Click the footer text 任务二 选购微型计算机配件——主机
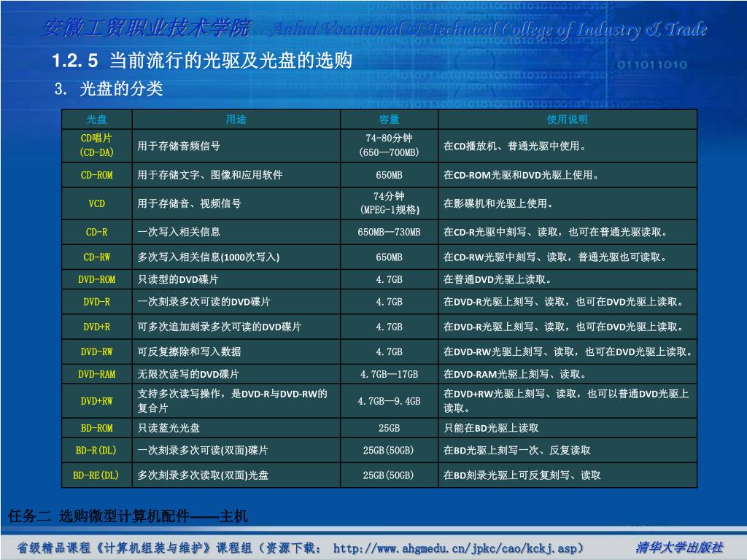This screenshot has height=560, width=747. pos(128,516)
